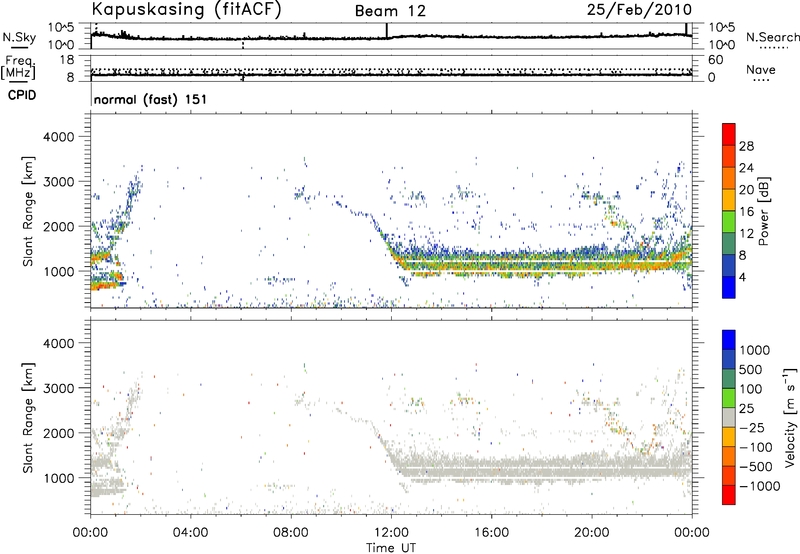This screenshot has width=800, height=554.
Task: Click the '12:00' time axis label
Action: tap(391, 533)
